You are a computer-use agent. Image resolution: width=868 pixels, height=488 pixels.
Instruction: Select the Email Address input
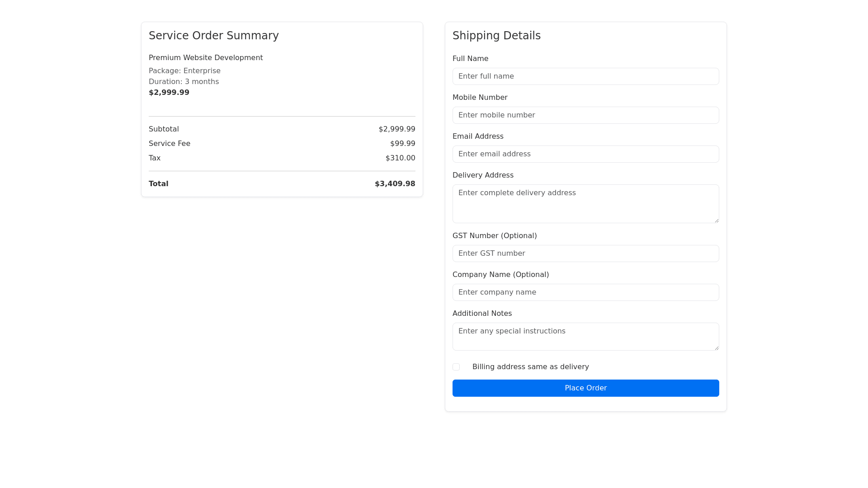click(x=585, y=154)
